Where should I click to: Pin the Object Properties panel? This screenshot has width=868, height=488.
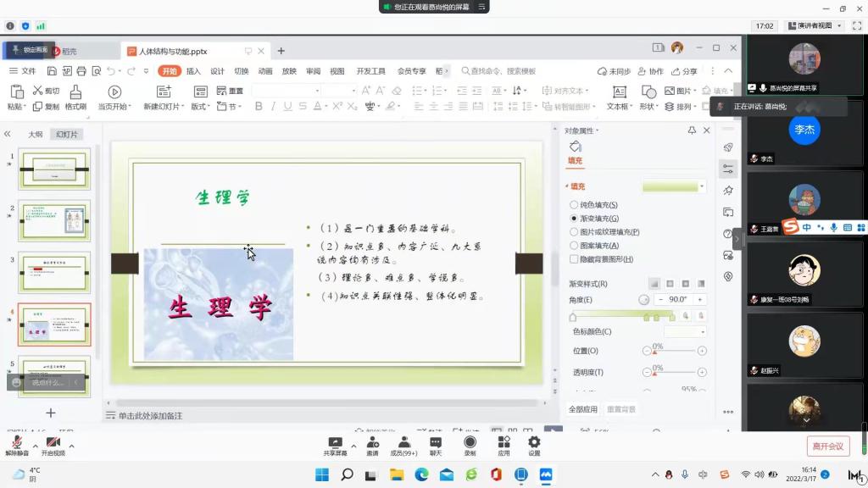pos(693,130)
